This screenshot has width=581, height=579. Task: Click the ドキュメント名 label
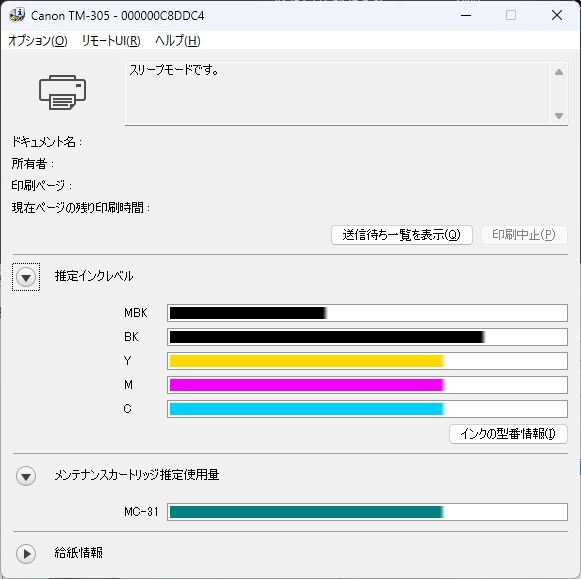tap(47, 142)
